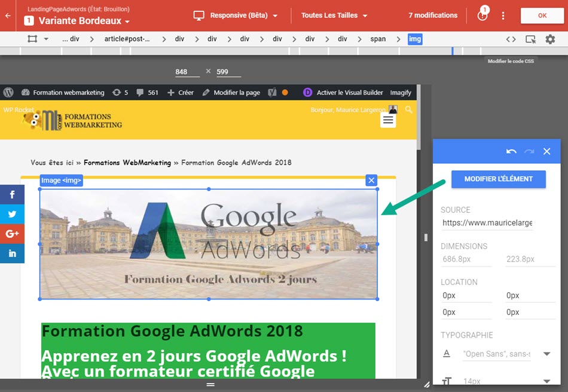
Task: Click the bottom-center viewport resize handle
Action: click(x=210, y=385)
